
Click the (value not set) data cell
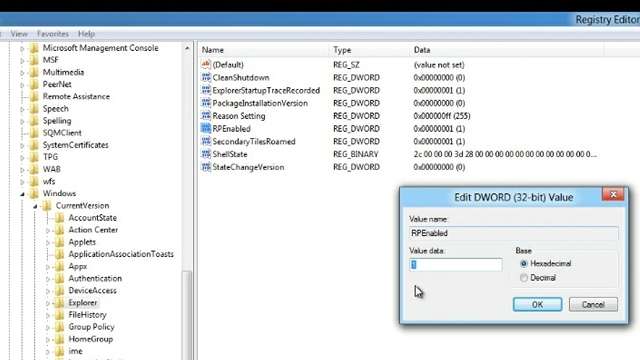(x=439, y=65)
